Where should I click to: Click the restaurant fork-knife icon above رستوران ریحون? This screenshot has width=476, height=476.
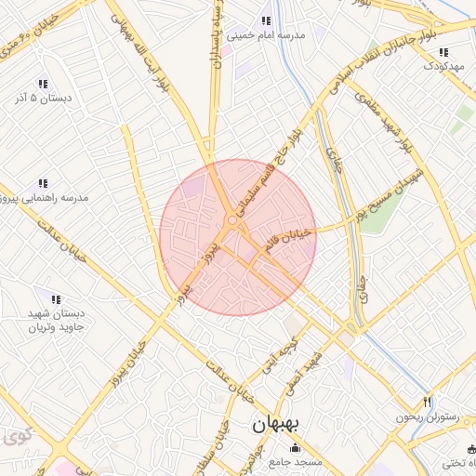pos(428,403)
